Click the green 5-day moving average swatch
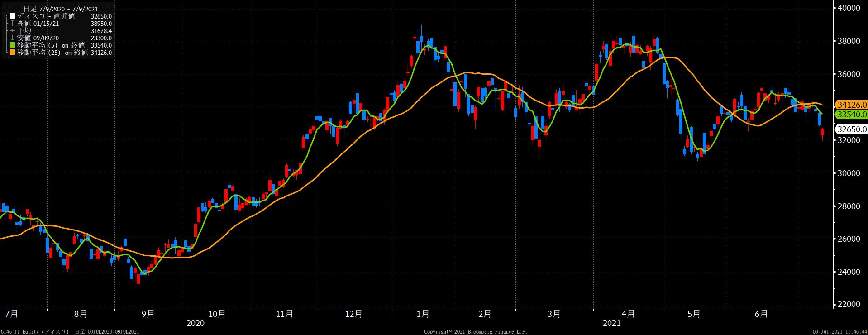This screenshot has height=335, width=868. point(13,45)
